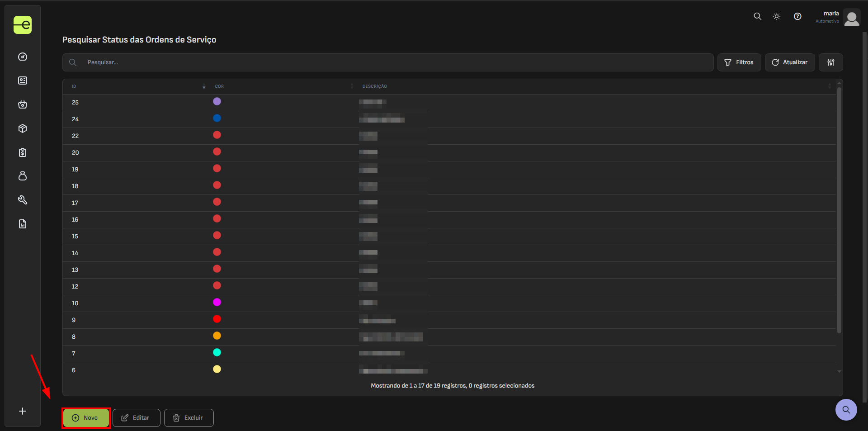
Task: Click the cyan color dot in row 7
Action: tap(217, 352)
